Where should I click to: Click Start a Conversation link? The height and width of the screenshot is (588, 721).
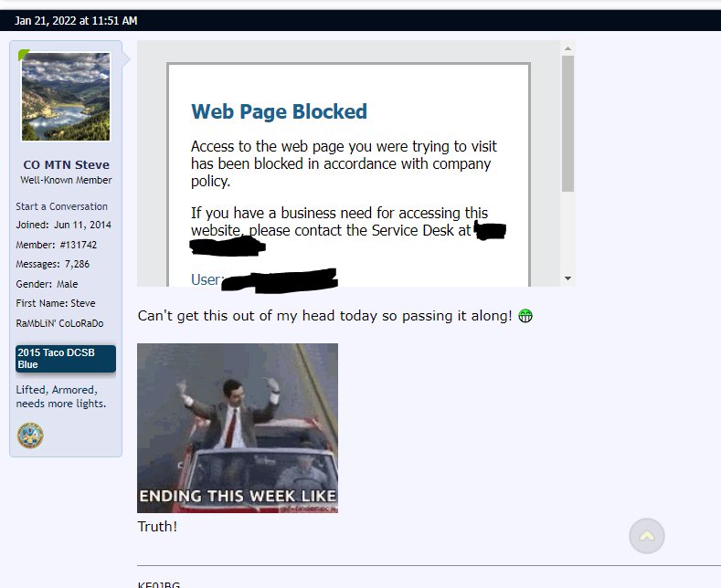click(61, 206)
